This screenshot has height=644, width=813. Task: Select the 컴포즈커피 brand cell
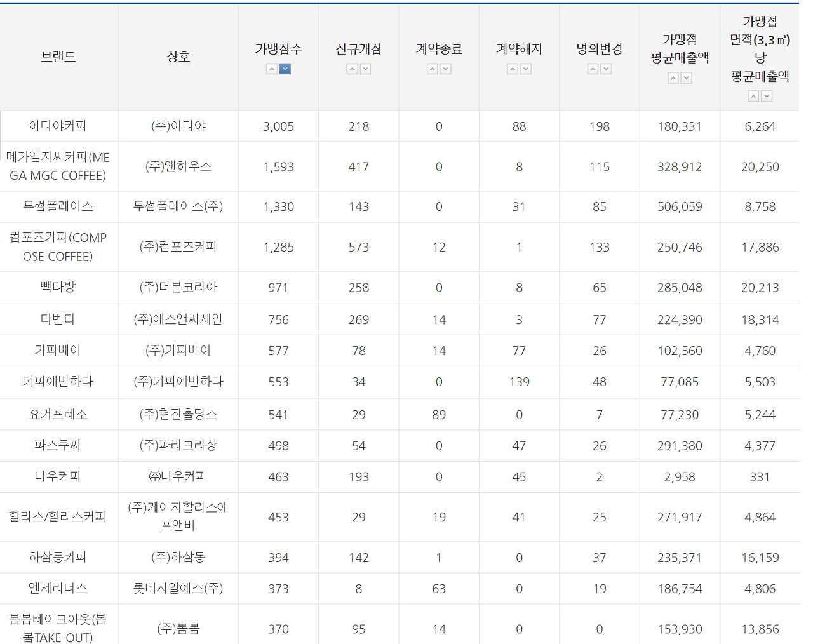(x=58, y=247)
